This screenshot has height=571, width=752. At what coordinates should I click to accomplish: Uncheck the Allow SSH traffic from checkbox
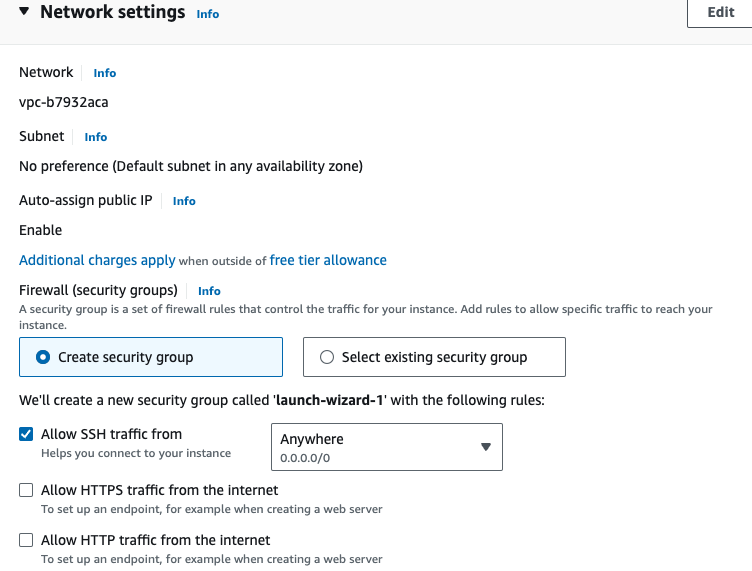click(x=26, y=434)
